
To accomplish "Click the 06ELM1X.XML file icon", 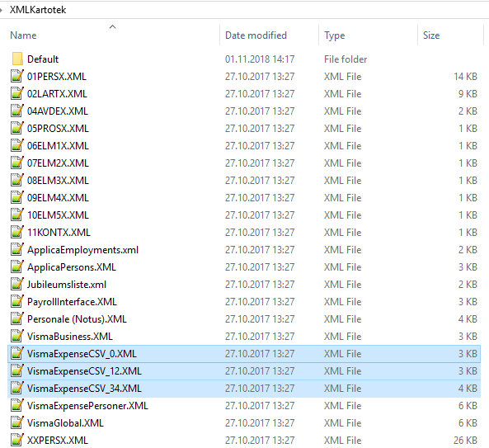I will pyautogui.click(x=17, y=145).
